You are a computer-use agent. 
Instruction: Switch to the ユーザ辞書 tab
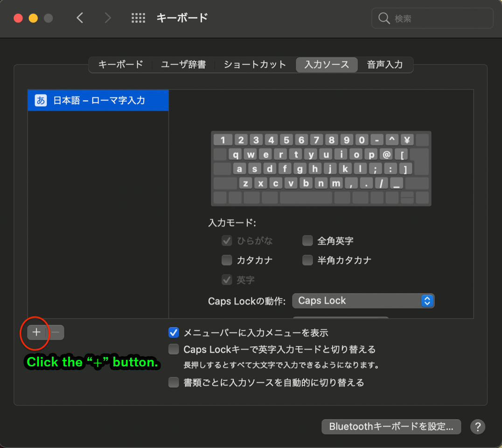click(x=183, y=65)
